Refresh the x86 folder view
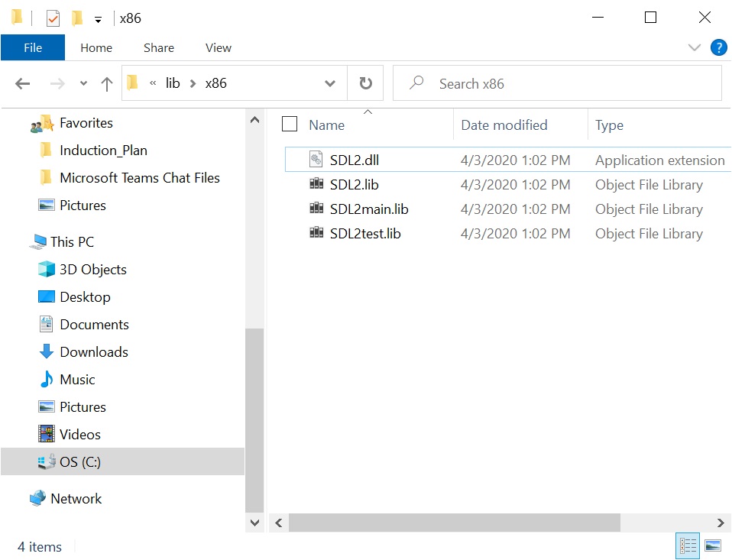This screenshot has height=560, width=732. point(365,83)
